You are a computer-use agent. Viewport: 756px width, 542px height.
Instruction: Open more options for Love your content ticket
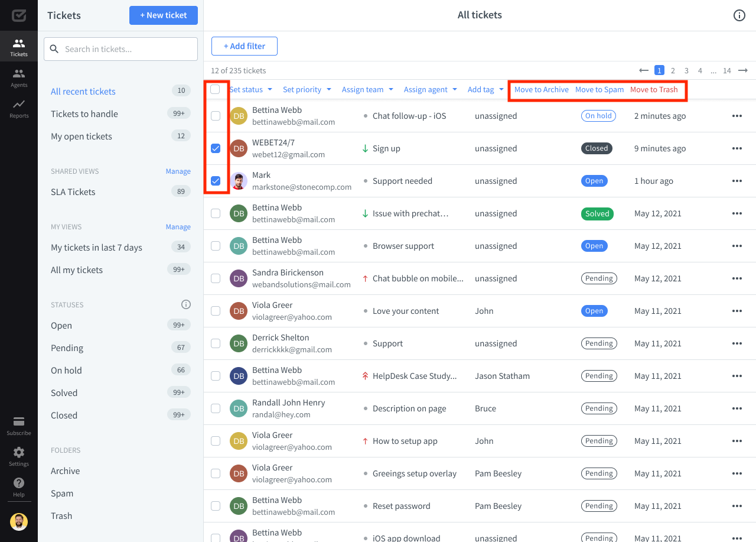(x=737, y=311)
